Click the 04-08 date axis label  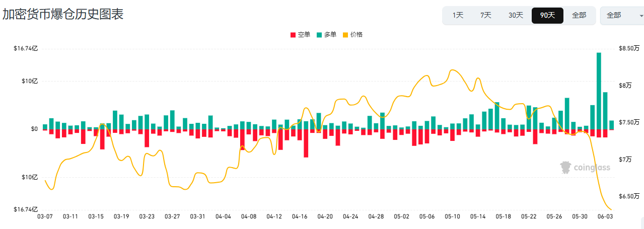pos(249,216)
